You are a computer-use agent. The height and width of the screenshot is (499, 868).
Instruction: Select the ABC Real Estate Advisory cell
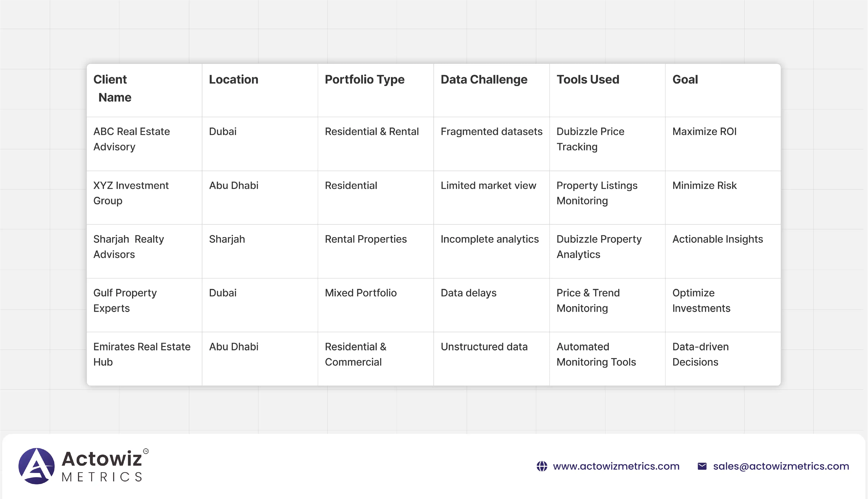click(x=131, y=139)
